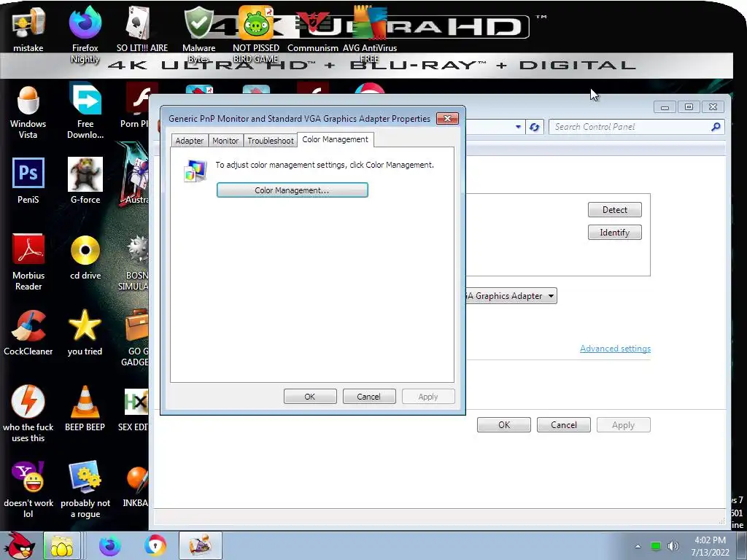Click the color management monitor icon
Screen dimensions: 747x560
coord(196,171)
